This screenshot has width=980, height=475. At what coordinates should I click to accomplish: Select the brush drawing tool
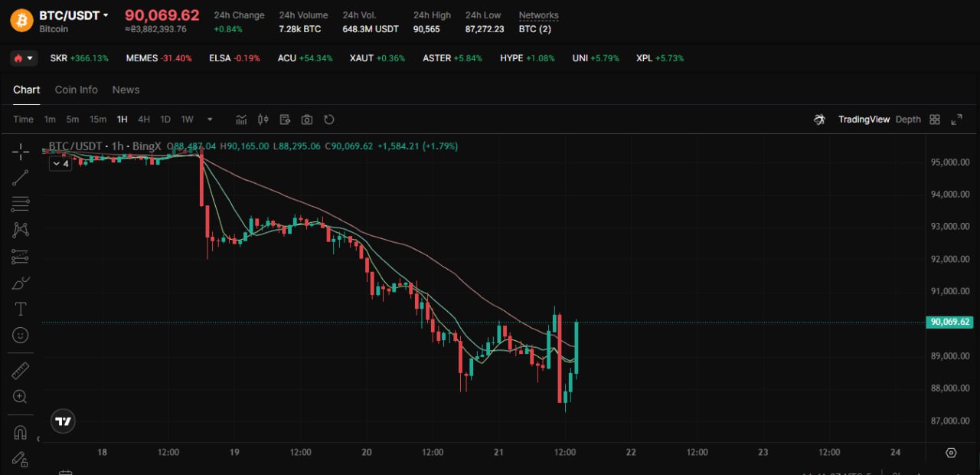[x=21, y=283]
